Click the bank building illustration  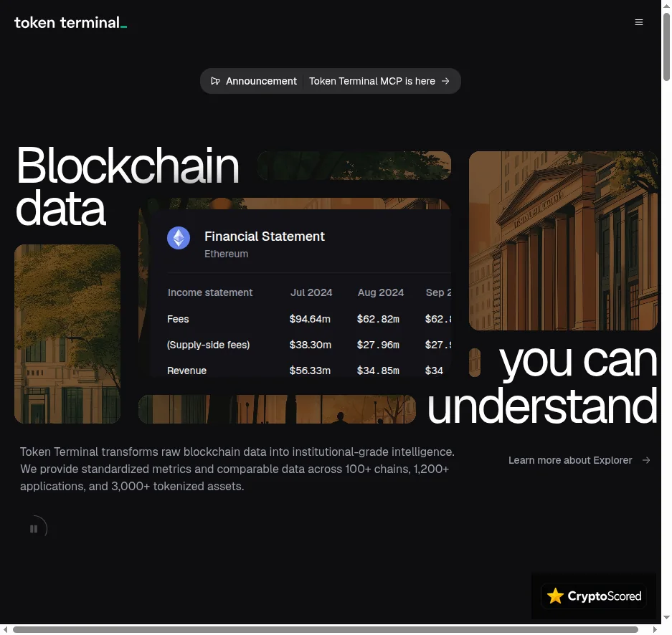[563, 241]
